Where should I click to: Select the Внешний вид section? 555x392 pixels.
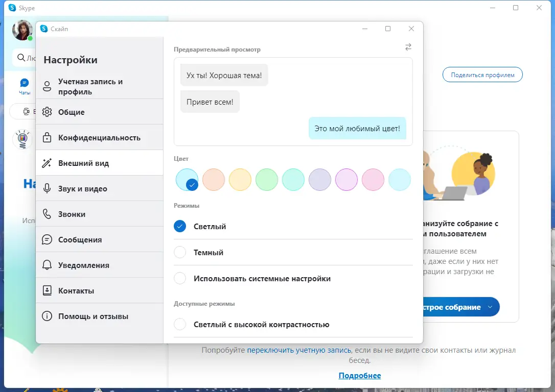tap(100, 163)
